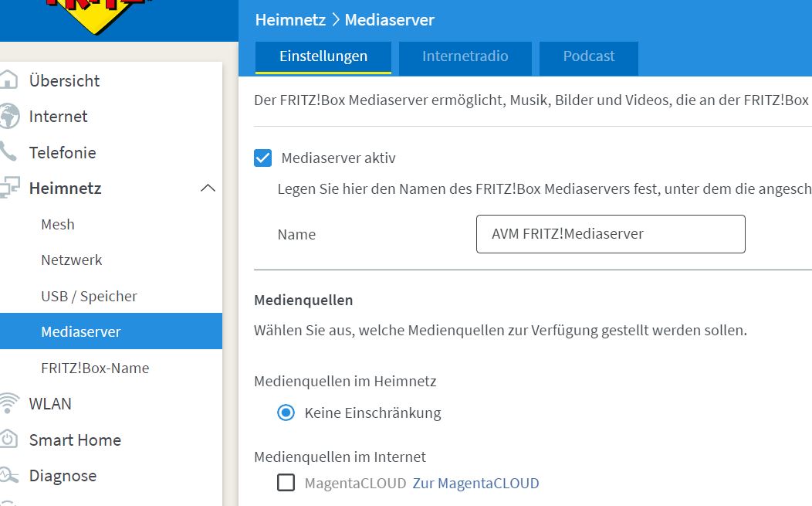The image size is (812, 506).
Task: Click Heimnetz in the breadcrumb
Action: click(289, 19)
